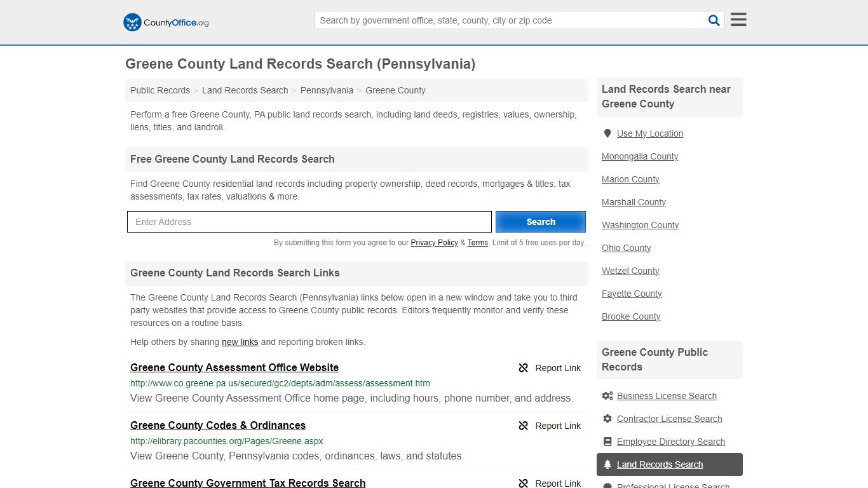Open Ohio County link
The image size is (868, 488).
point(627,248)
